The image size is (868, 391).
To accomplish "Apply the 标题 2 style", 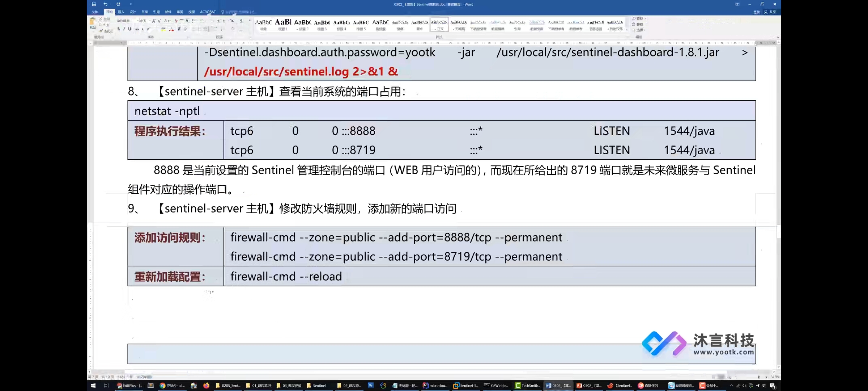I will [302, 25].
